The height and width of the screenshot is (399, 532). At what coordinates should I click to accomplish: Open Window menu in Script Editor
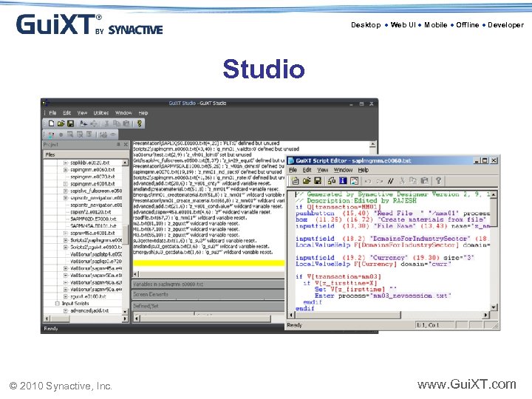pyautogui.click(x=343, y=170)
